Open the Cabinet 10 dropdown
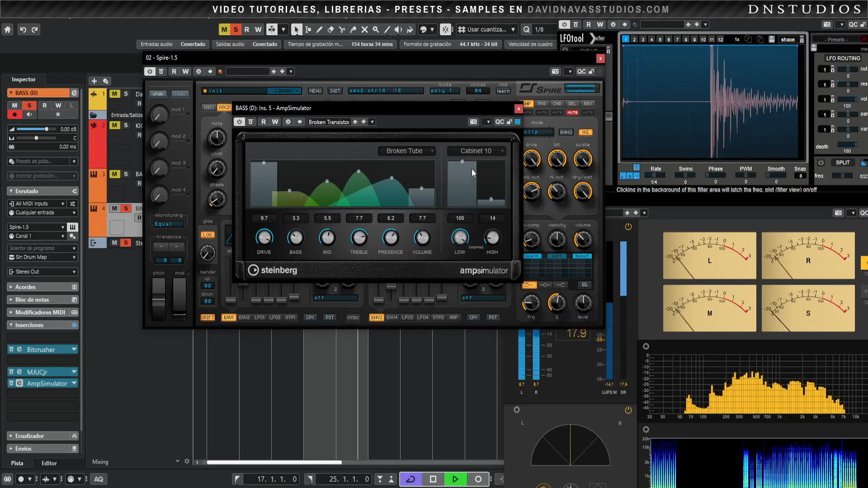 pos(476,151)
